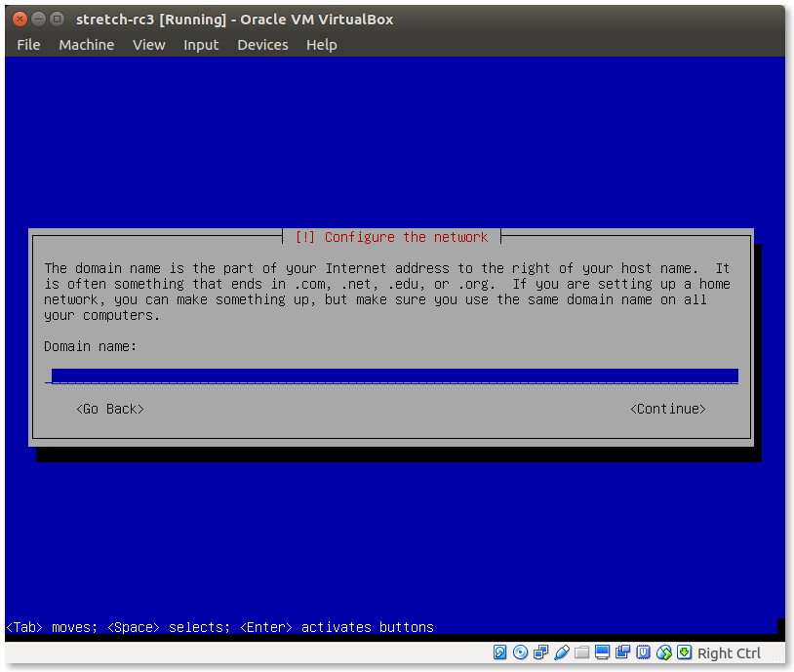Viewport: 794px width, 672px height.
Task: Open the Help menu
Action: [322, 45]
